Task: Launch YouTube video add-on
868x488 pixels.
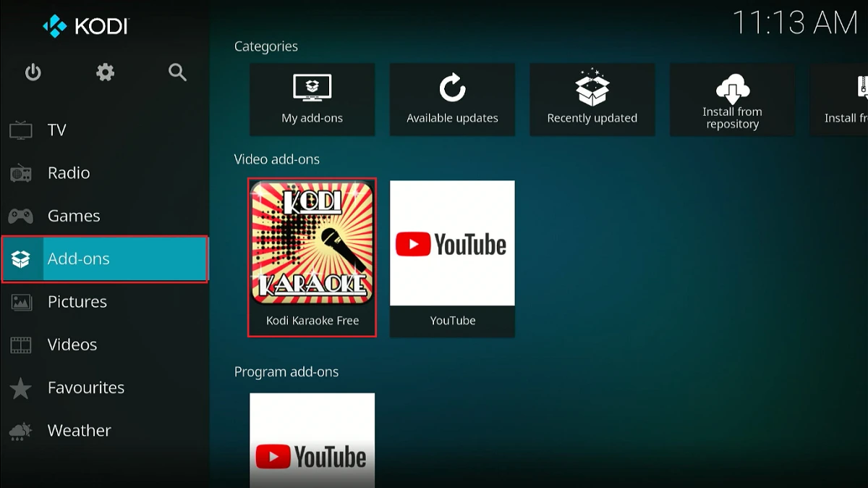Action: click(452, 258)
